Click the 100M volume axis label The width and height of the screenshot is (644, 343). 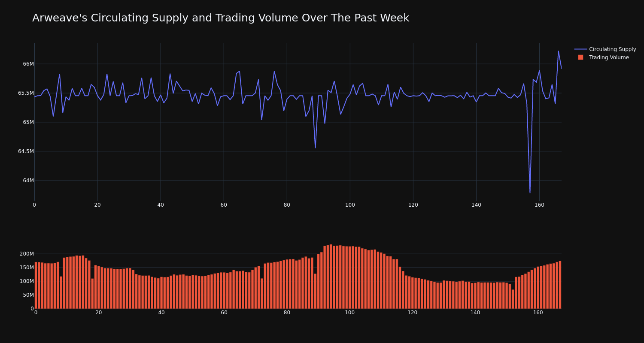(27, 281)
